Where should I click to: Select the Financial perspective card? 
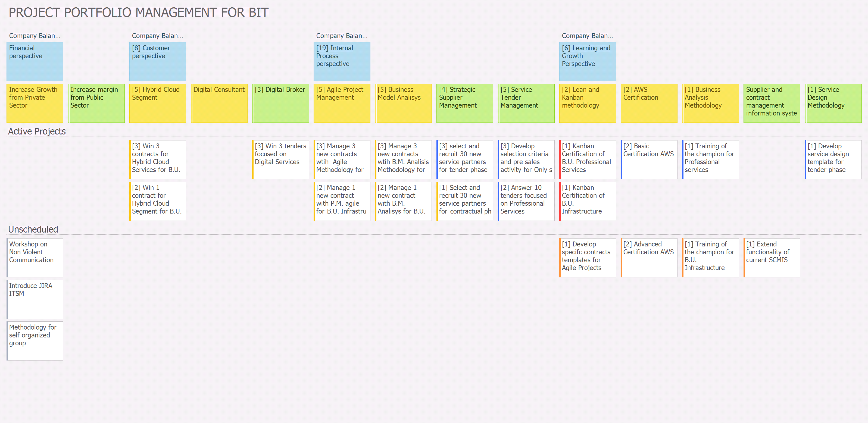click(35, 61)
